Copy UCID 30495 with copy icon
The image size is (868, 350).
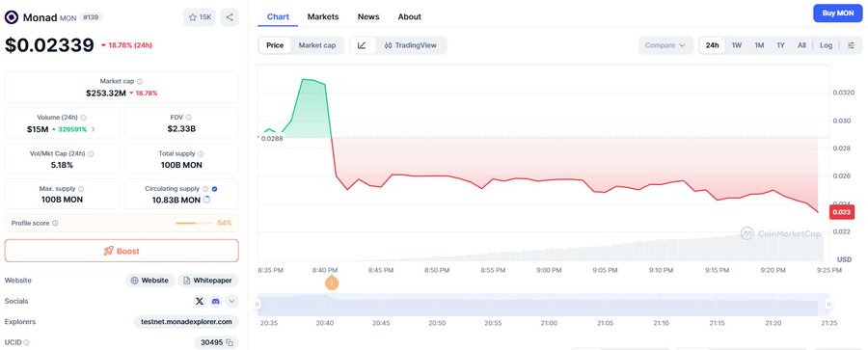coord(230,343)
